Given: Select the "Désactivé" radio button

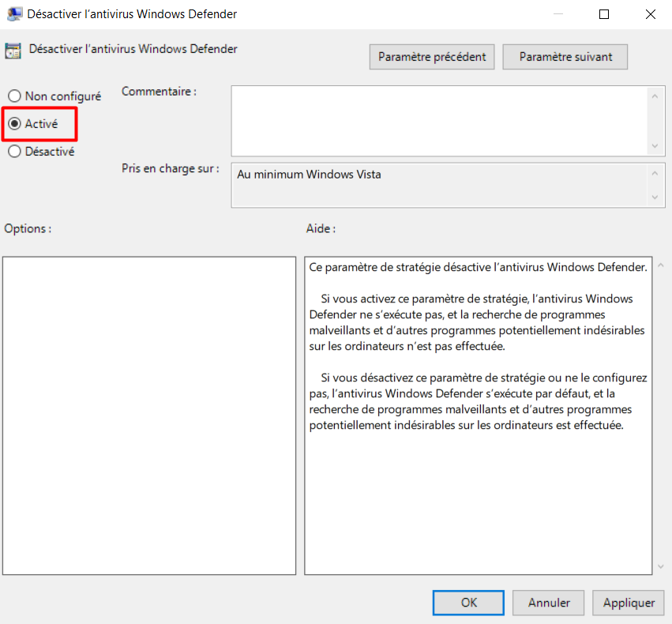Looking at the screenshot, I should pos(14,151).
